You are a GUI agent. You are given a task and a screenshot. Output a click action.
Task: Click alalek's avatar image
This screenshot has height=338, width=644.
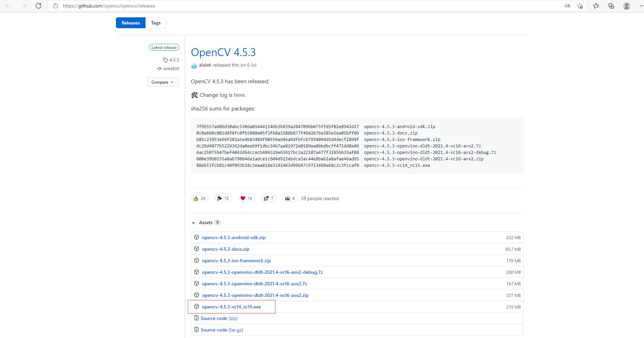[194, 65]
